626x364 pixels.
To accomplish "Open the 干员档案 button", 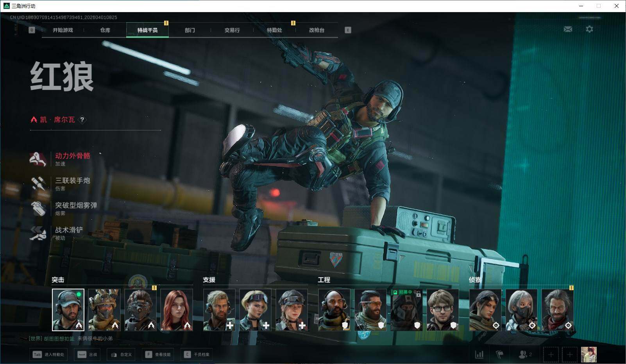I will (x=197, y=355).
